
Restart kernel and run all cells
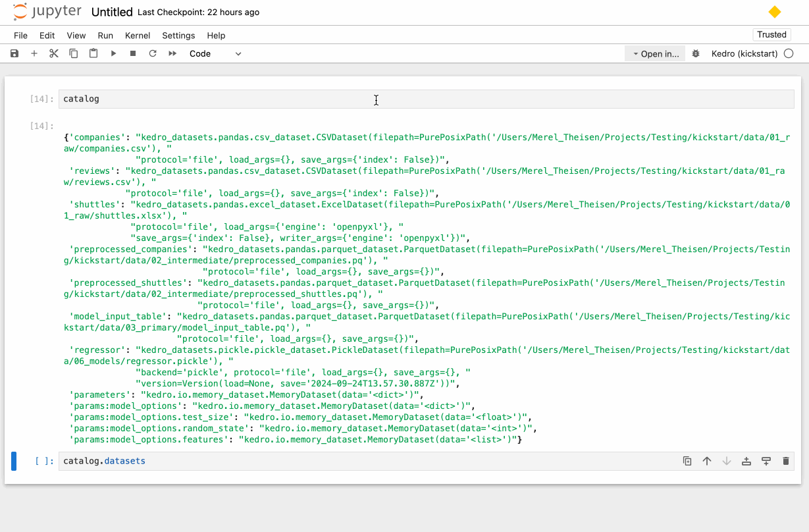pos(172,53)
